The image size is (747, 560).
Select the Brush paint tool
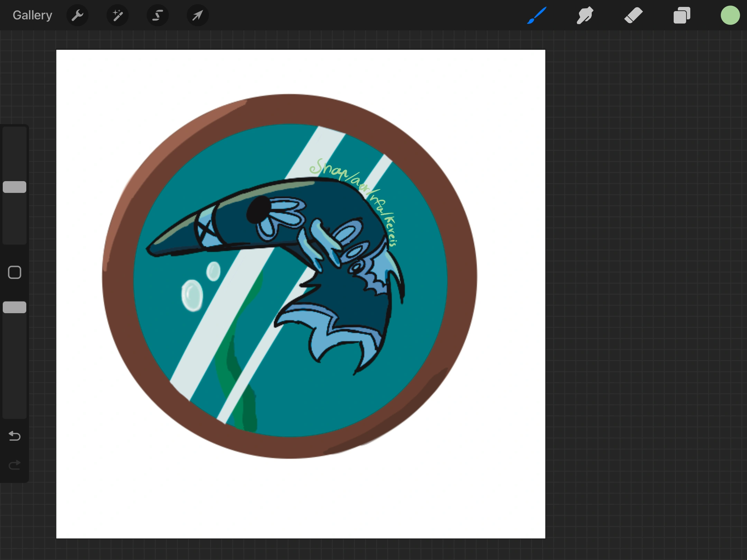(x=537, y=15)
